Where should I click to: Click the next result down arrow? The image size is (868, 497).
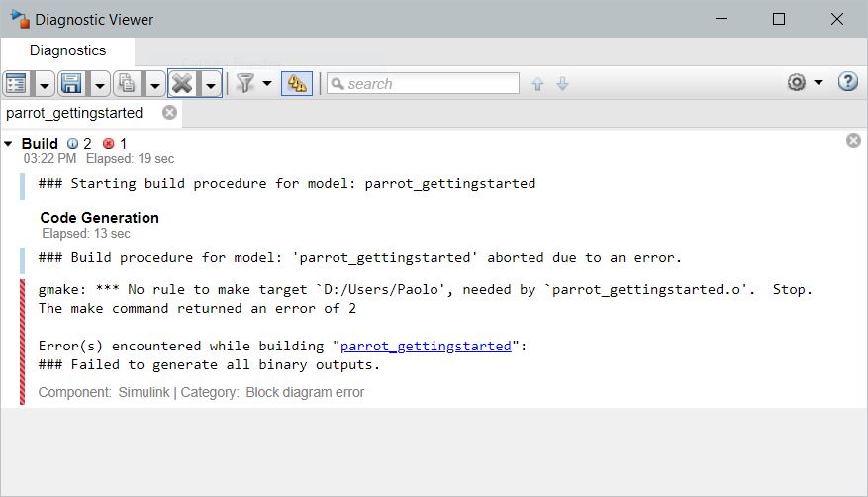[x=562, y=84]
